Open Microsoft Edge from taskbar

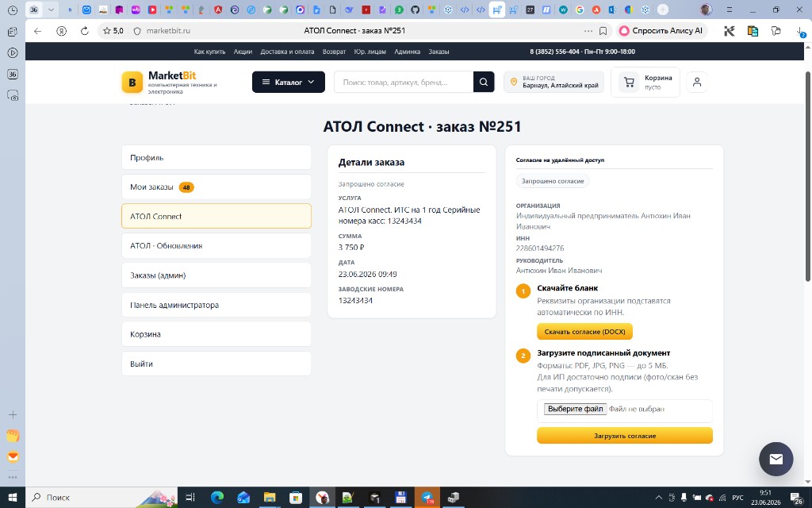(x=217, y=498)
